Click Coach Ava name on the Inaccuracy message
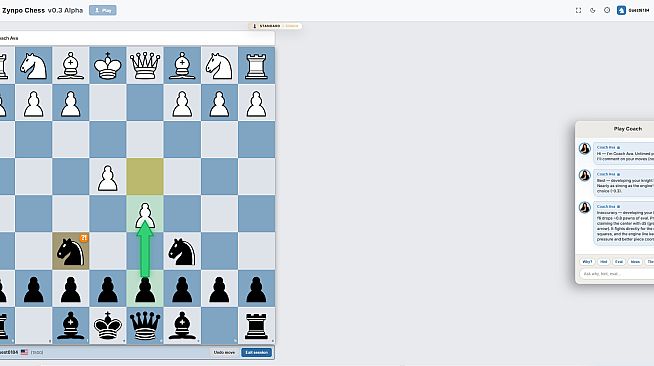The image size is (654, 366). tap(606, 206)
